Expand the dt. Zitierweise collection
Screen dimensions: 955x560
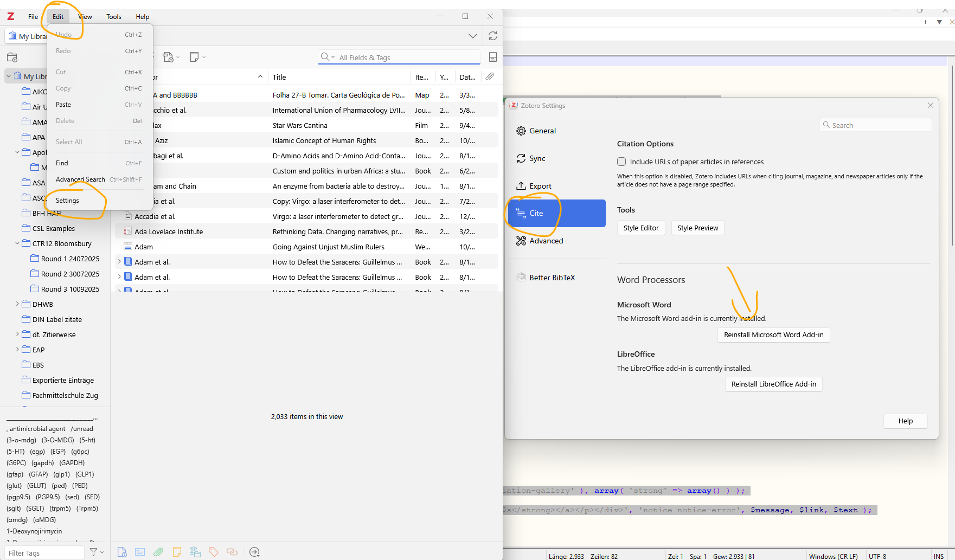17,334
